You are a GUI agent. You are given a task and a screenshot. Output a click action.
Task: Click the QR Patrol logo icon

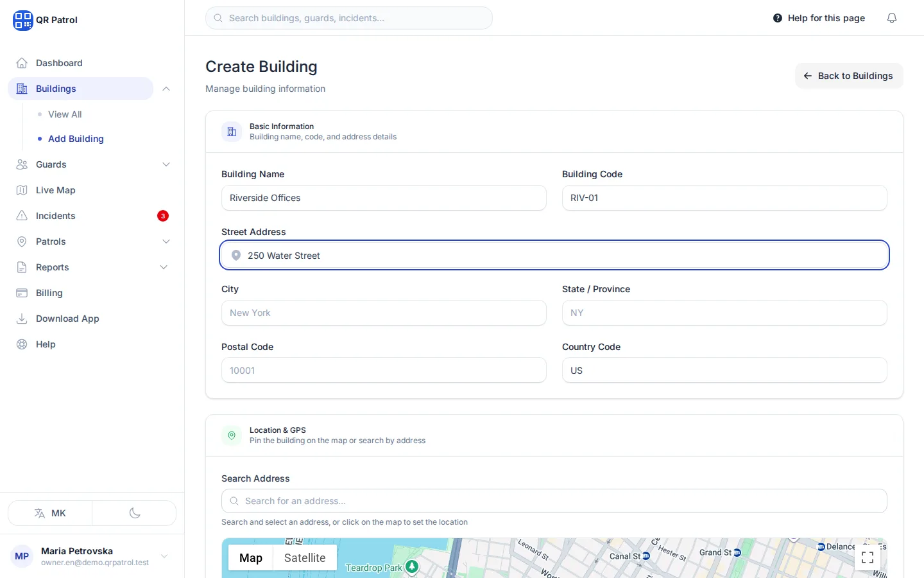click(23, 20)
